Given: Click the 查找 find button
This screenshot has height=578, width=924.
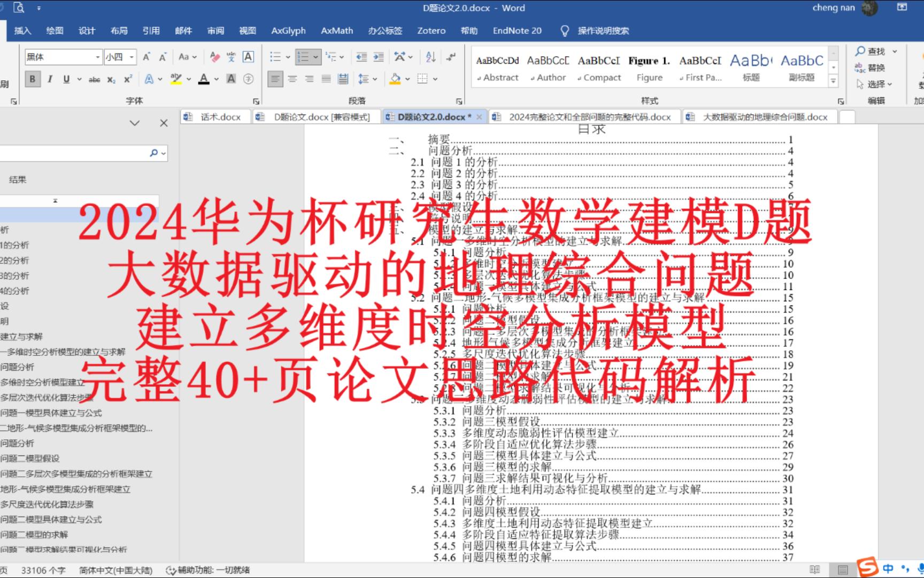Looking at the screenshot, I should tap(876, 51).
